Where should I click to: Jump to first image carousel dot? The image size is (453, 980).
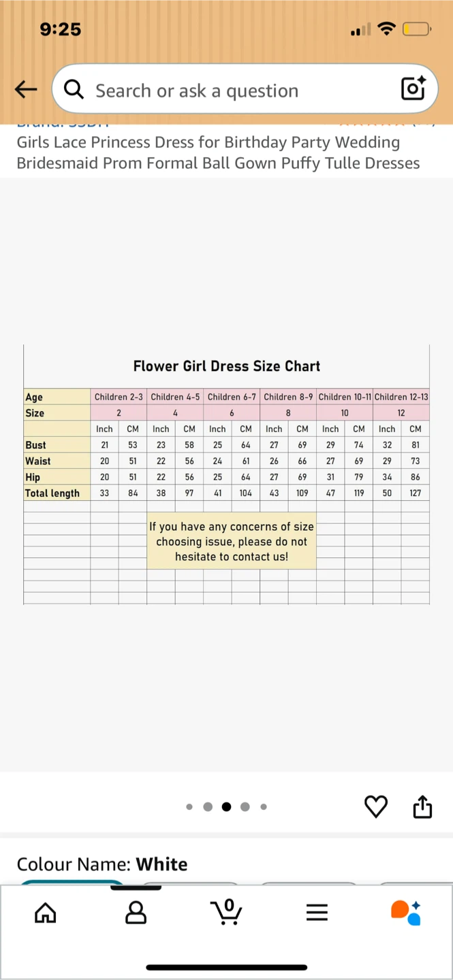tap(189, 807)
